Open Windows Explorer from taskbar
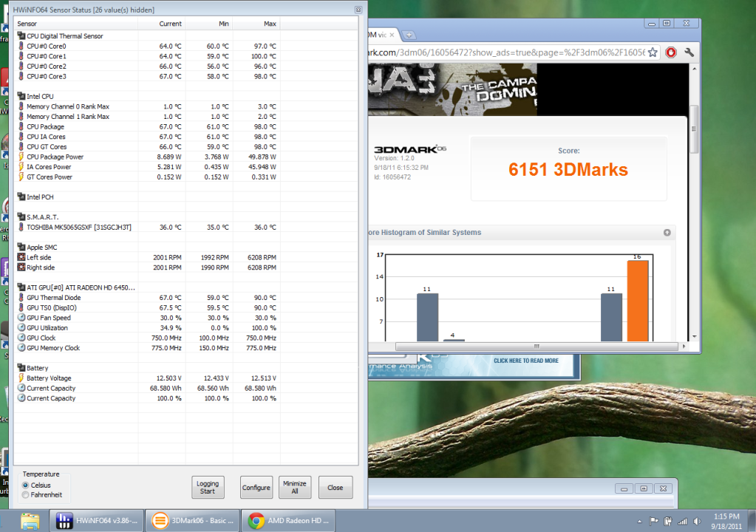 (x=31, y=520)
